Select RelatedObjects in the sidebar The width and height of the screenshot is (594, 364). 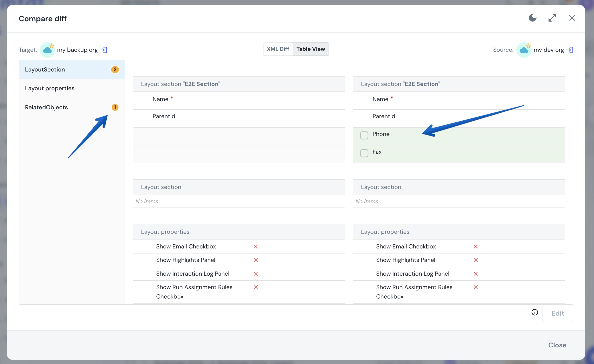coord(72,107)
